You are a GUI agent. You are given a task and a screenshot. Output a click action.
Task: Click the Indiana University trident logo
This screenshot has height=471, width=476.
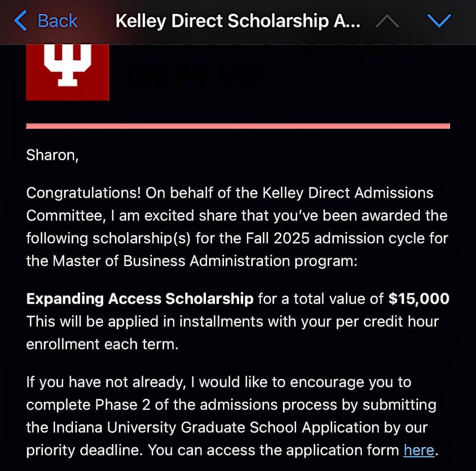[67, 68]
